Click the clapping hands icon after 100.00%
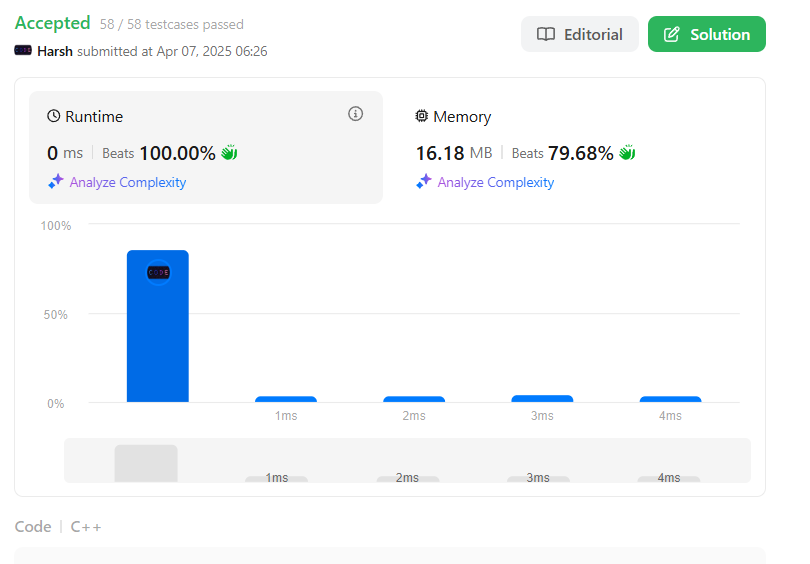 (x=229, y=153)
